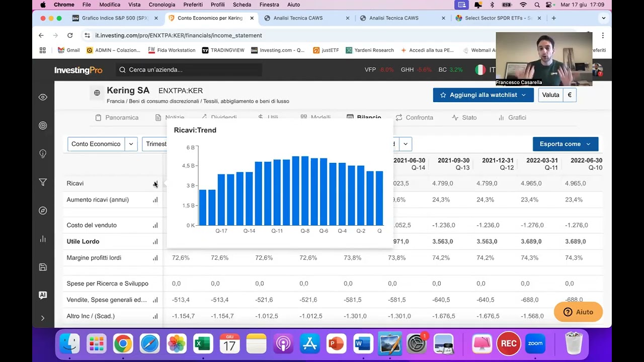Click the chart icon next to Costo del venduto

tap(155, 225)
